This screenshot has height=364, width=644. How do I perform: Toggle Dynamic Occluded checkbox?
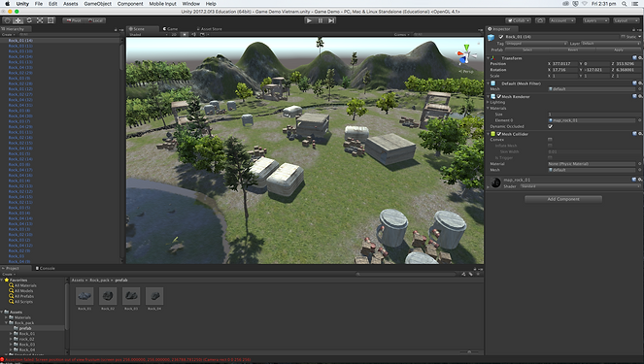pyautogui.click(x=551, y=126)
